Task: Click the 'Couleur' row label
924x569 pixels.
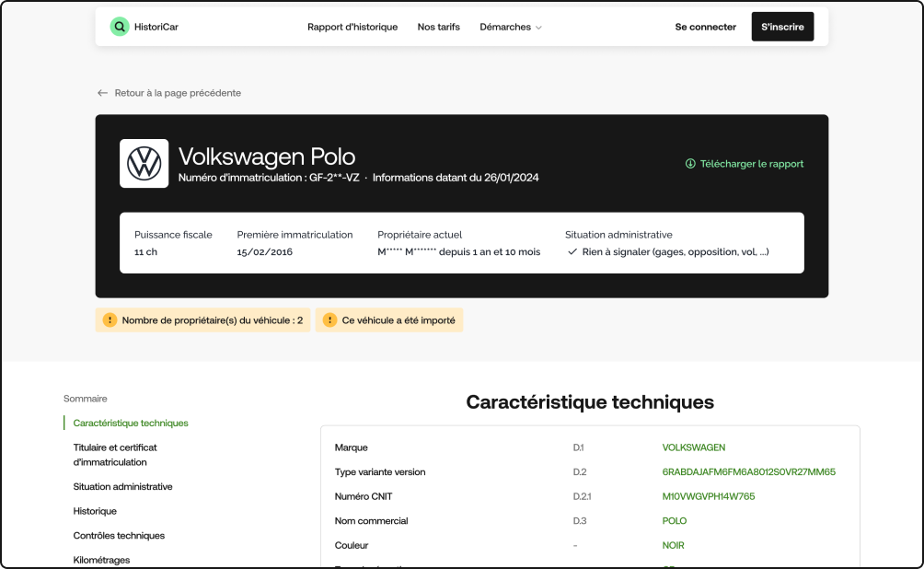Action: click(x=352, y=545)
